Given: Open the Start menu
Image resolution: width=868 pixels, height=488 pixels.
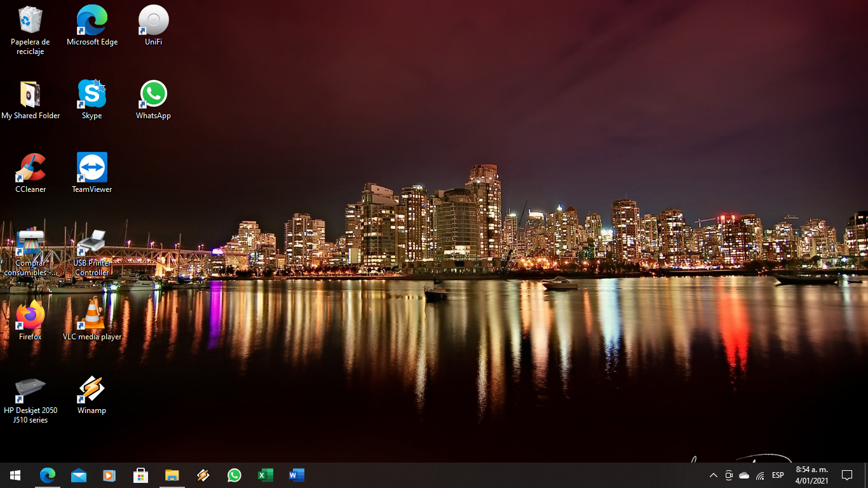Looking at the screenshot, I should [x=15, y=475].
